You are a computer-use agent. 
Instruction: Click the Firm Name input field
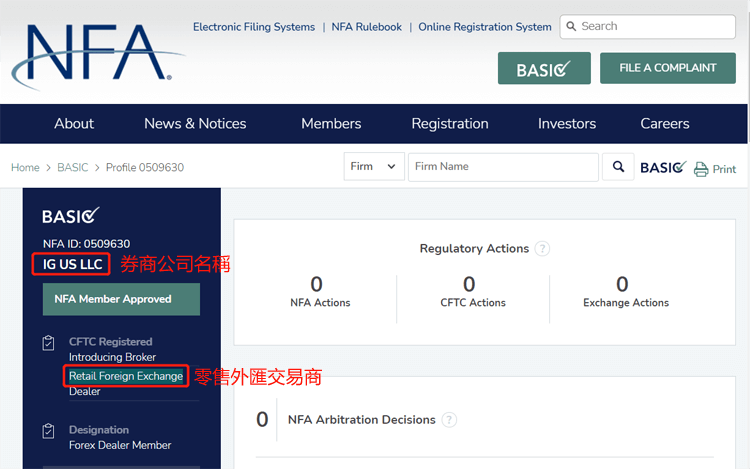(x=502, y=167)
